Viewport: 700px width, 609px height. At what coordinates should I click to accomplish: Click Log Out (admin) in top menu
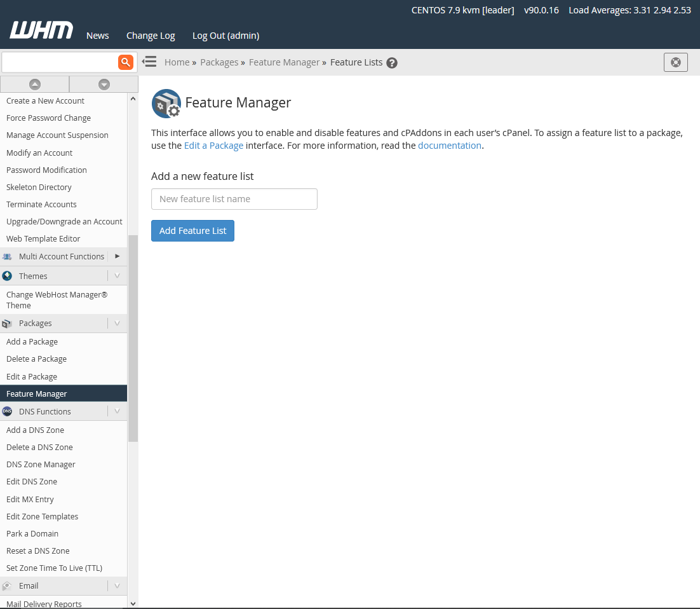(225, 36)
